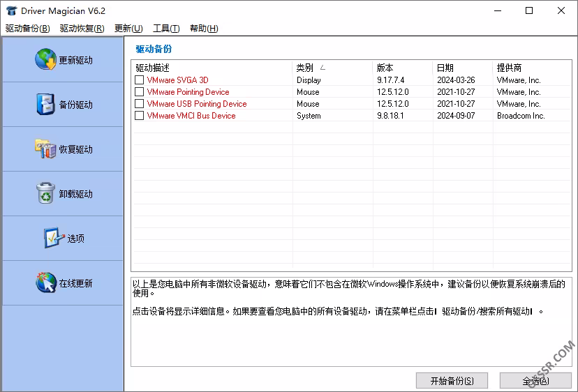Click the 开始备份(S) button
The image size is (578, 392).
[x=452, y=381]
